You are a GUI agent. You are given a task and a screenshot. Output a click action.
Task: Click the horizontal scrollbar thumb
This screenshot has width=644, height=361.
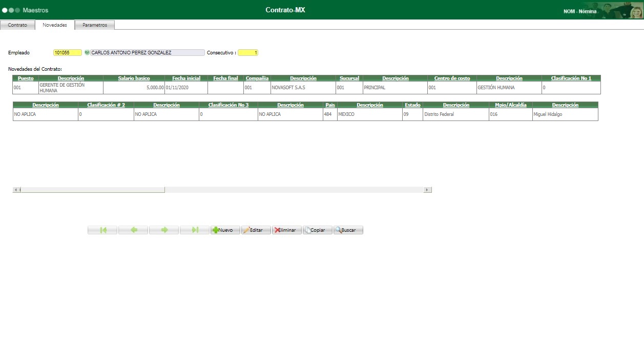tap(93, 190)
